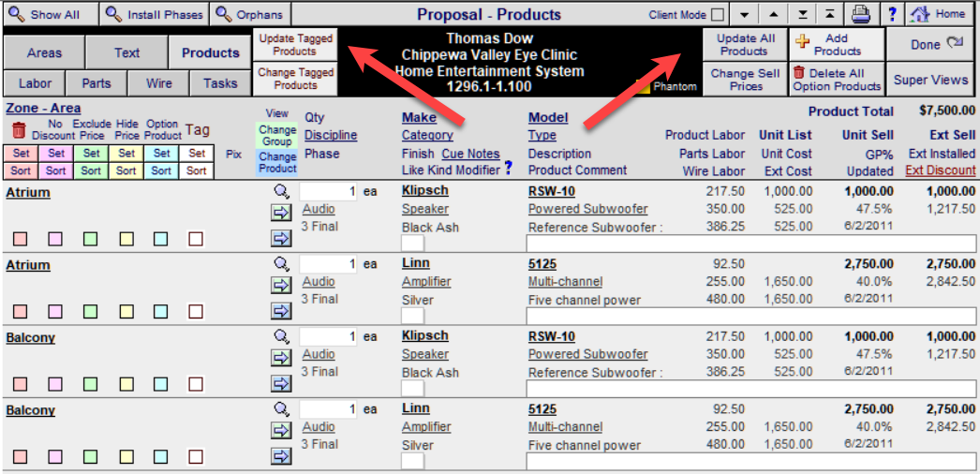980x474 pixels.
Task: Switch to the Text tab
Action: 126,52
